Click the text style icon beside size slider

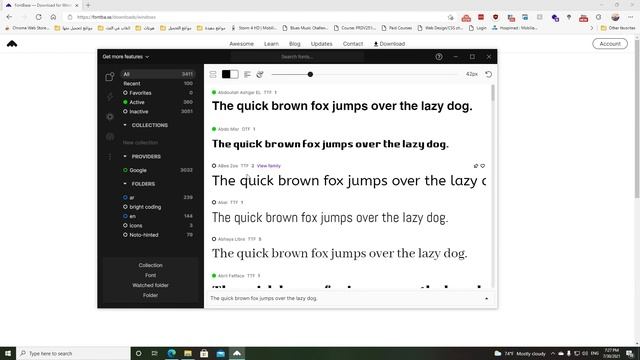260,74
